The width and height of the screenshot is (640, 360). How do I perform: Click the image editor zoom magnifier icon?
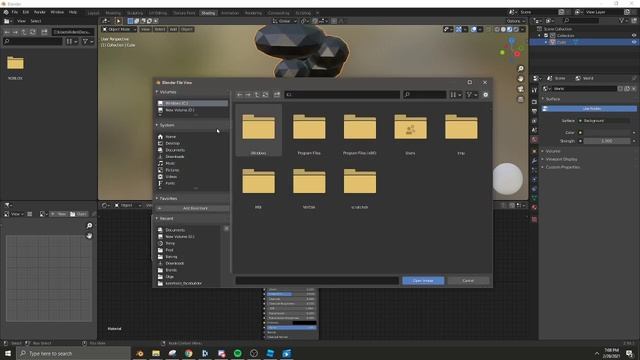tap(89, 226)
